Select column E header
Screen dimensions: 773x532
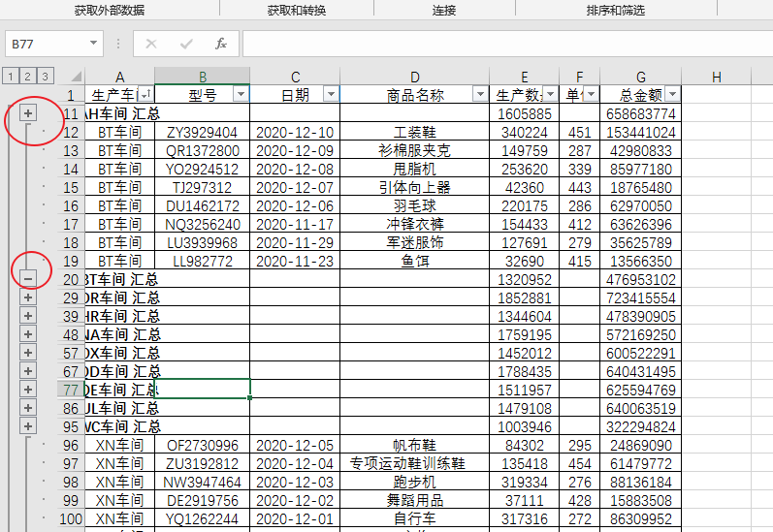coord(524,77)
